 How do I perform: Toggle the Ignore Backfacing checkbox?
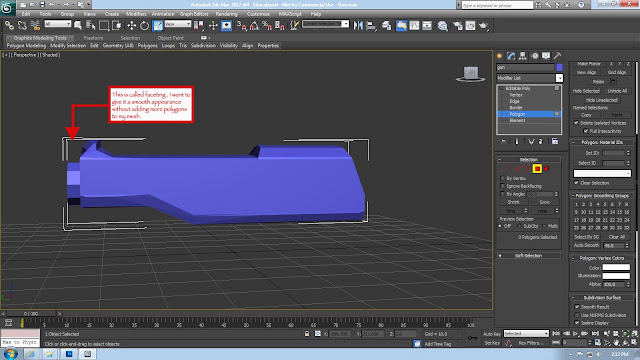click(502, 186)
